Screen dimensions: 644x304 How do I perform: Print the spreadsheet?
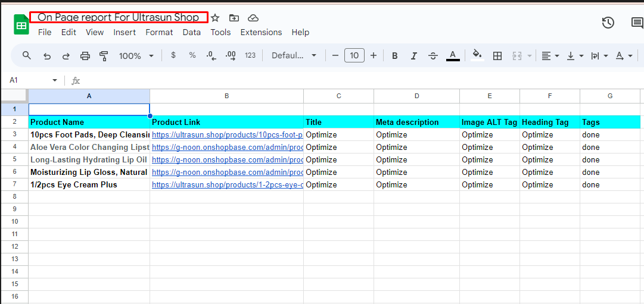[x=85, y=56]
